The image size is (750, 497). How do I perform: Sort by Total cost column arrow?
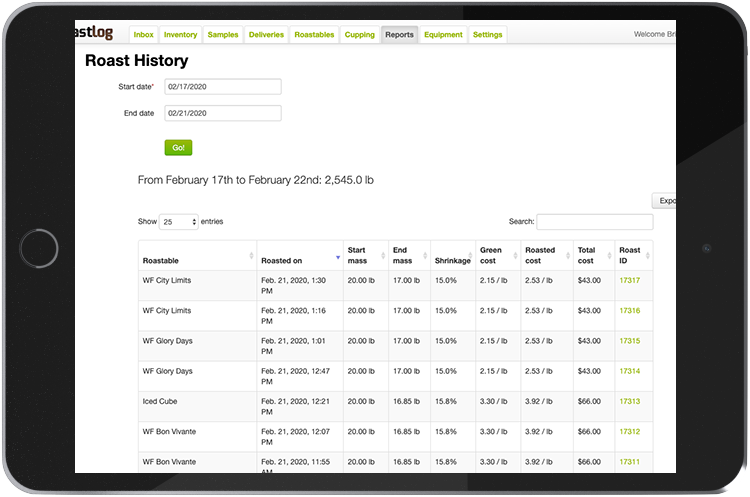(608, 256)
